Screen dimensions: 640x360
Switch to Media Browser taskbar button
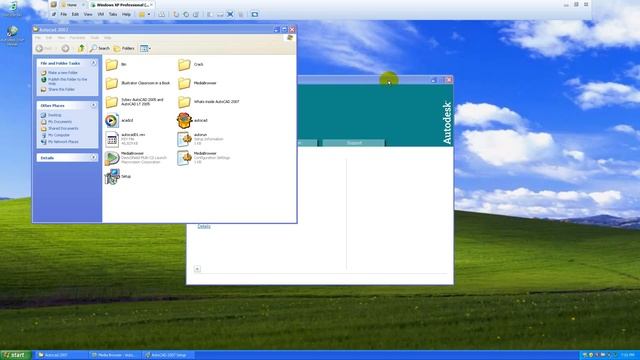pyautogui.click(x=115, y=355)
